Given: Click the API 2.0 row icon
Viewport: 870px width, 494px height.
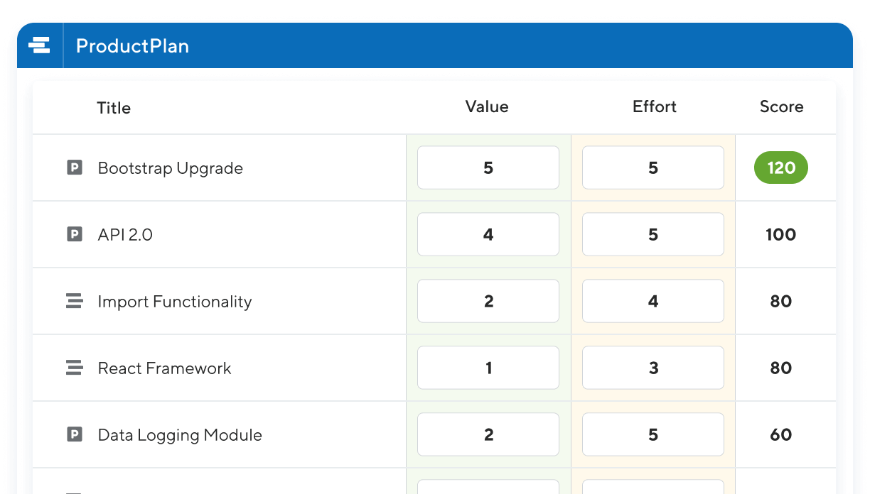Looking at the screenshot, I should pos(74,234).
